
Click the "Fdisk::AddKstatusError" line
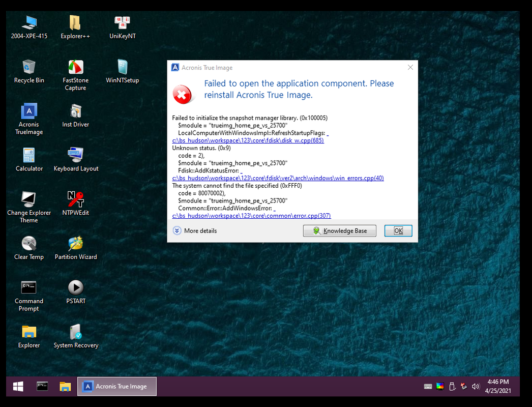tap(209, 171)
